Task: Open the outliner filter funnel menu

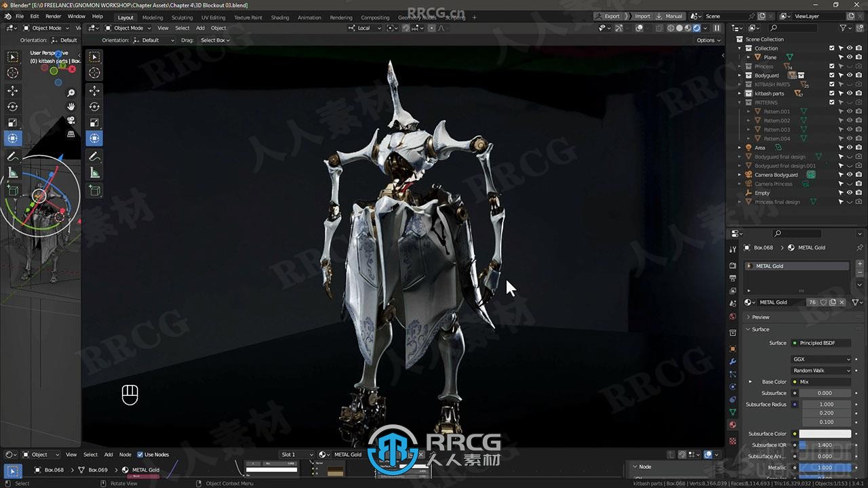Action: click(845, 28)
